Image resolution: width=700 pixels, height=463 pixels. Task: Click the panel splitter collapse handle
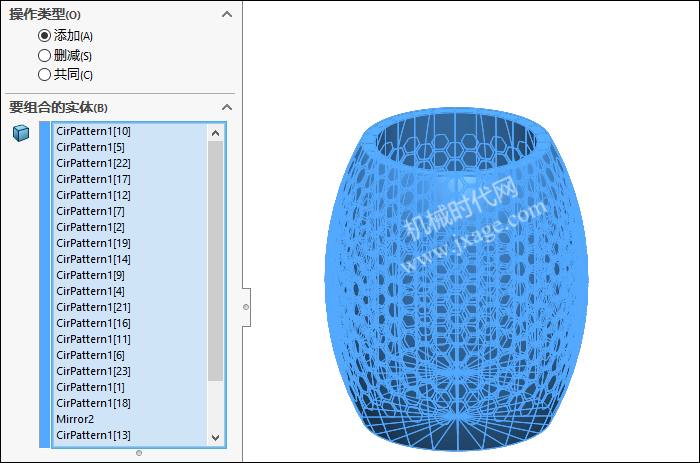point(246,307)
